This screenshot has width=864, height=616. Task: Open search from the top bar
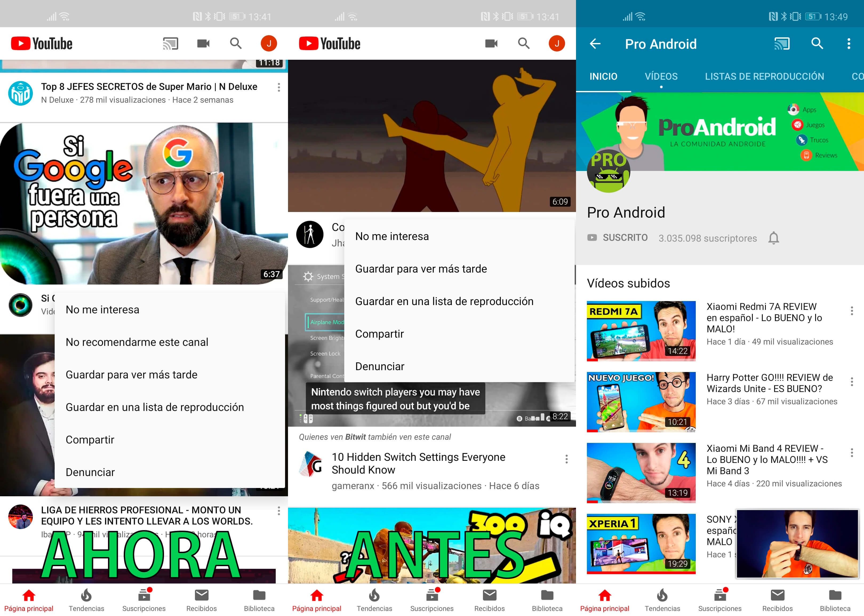[x=235, y=43]
